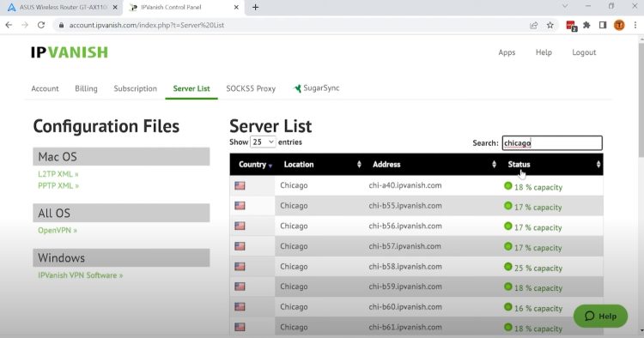Click green status dot for chi-b56

[508, 226]
